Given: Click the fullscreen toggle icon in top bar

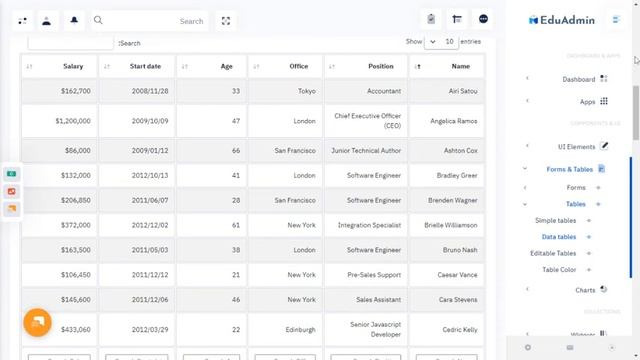Looking at the screenshot, I should point(226,21).
